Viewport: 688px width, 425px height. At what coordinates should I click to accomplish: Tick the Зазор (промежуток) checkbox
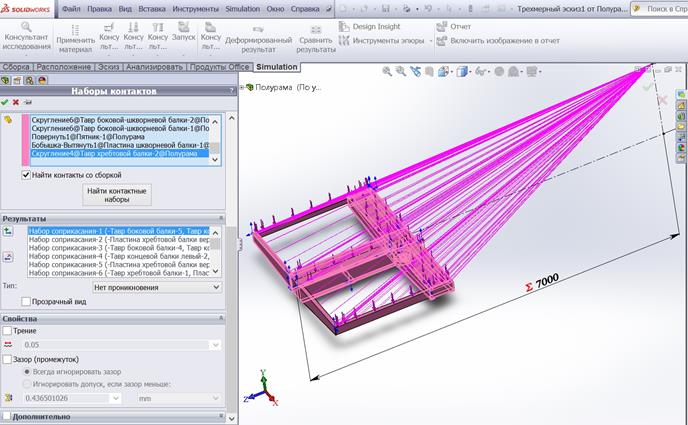coord(8,358)
